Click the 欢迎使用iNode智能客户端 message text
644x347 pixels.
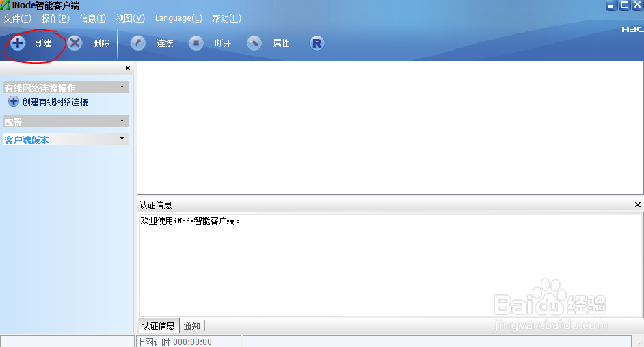[x=190, y=221]
